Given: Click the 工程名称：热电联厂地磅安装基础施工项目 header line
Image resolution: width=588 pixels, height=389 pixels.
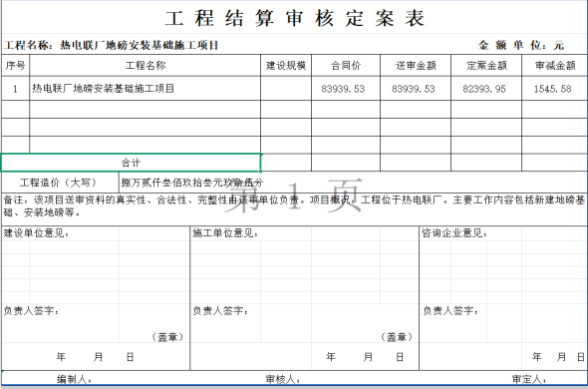Looking at the screenshot, I should point(111,46).
